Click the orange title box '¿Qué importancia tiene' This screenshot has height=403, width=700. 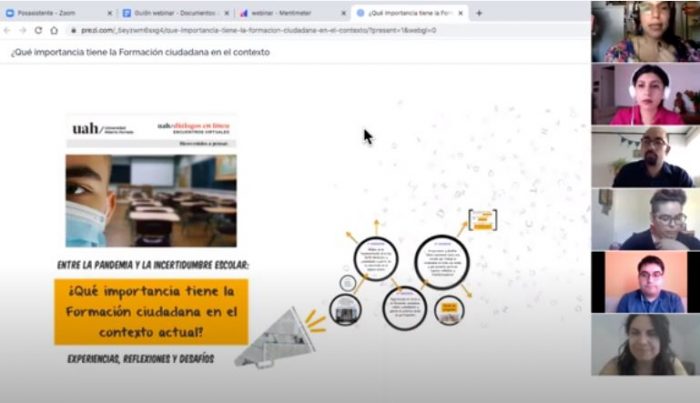tap(151, 312)
